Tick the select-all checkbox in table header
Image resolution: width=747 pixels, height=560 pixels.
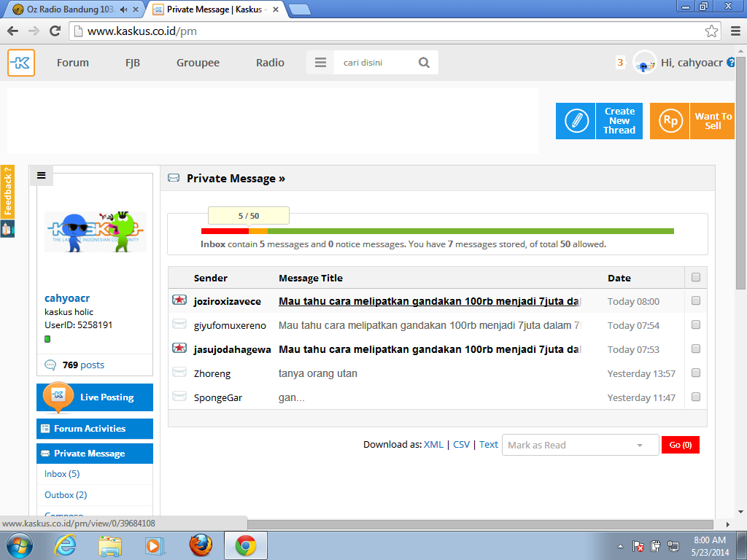(695, 277)
